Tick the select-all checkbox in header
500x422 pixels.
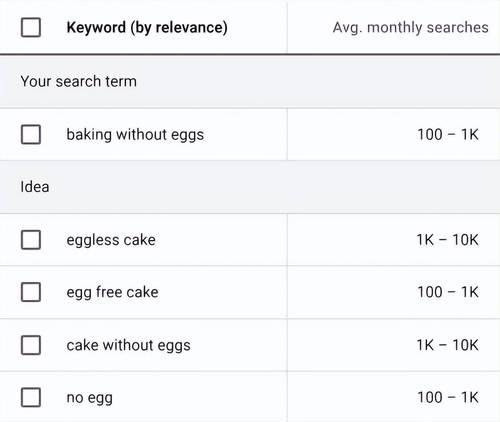31,27
